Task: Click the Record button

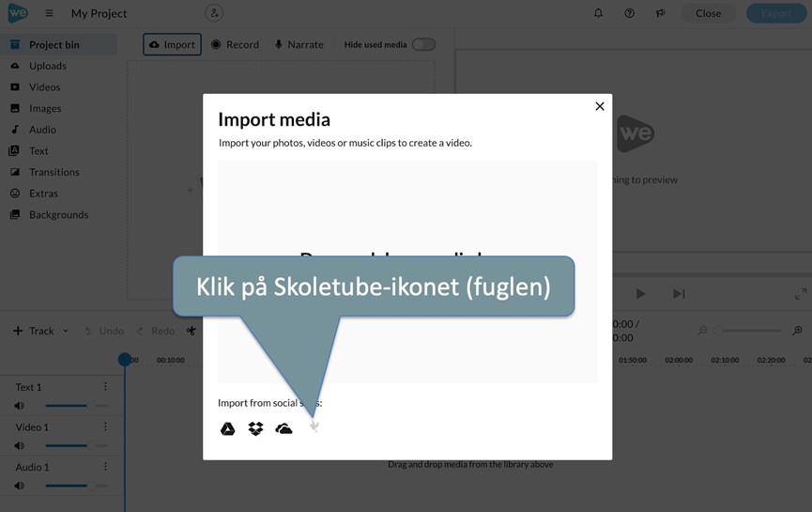Action: coord(235,44)
